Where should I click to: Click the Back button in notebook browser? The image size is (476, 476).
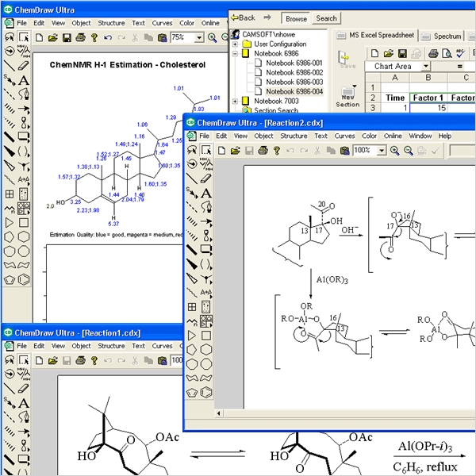click(x=244, y=18)
